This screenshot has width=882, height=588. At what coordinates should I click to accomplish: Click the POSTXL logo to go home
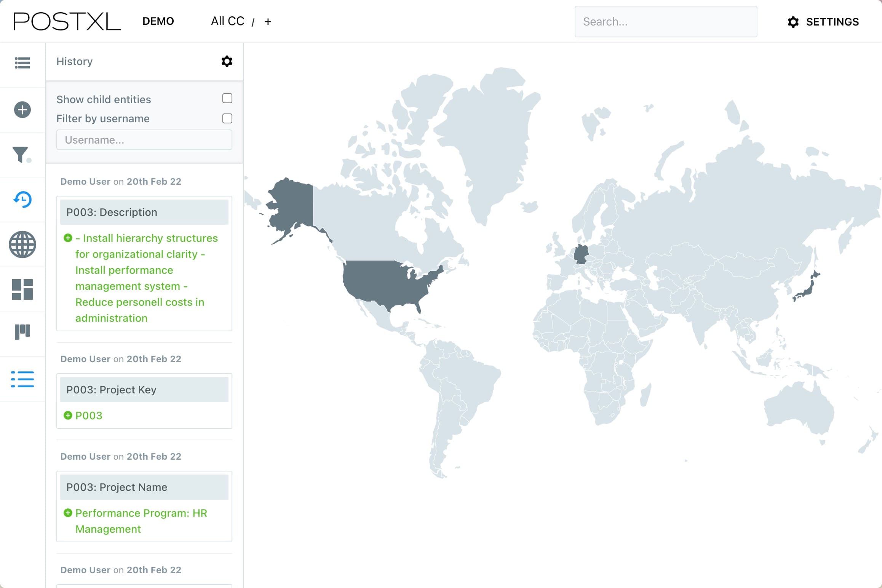66,21
